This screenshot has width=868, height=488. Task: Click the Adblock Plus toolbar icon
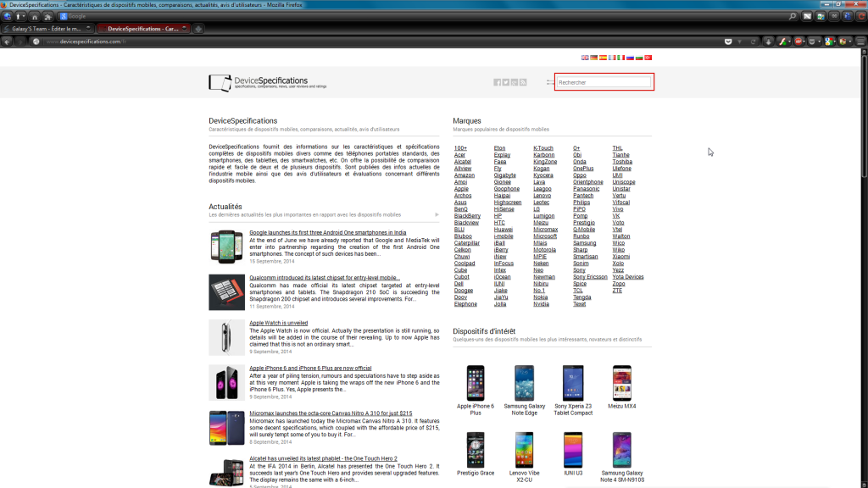click(798, 42)
